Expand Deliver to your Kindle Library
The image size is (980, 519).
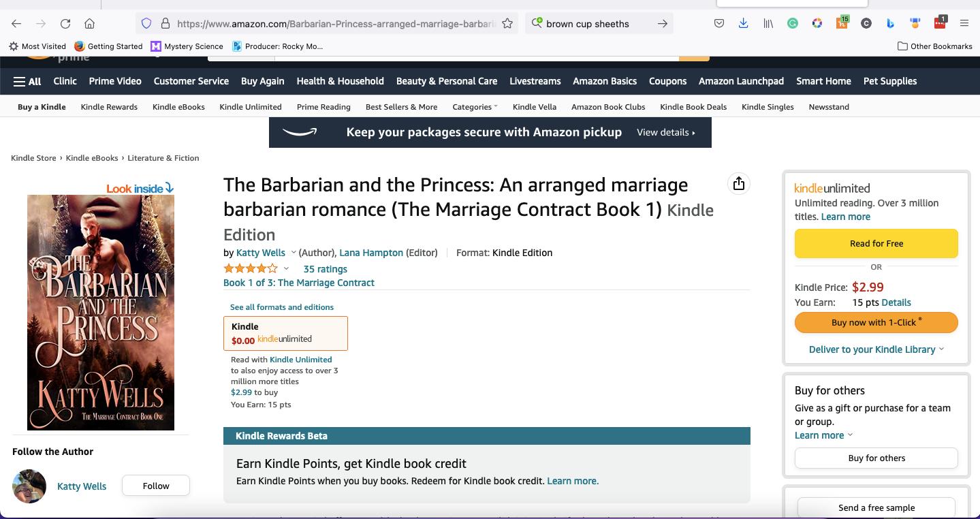pos(876,349)
